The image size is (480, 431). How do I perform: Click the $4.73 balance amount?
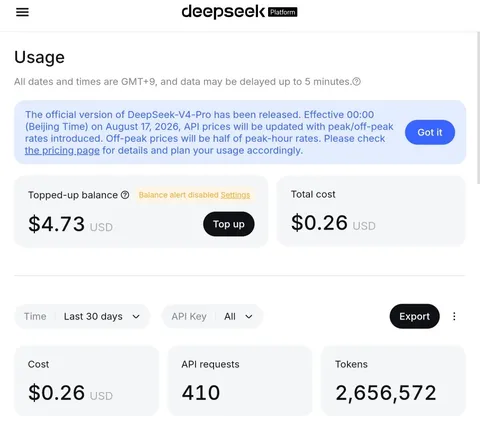(57, 224)
